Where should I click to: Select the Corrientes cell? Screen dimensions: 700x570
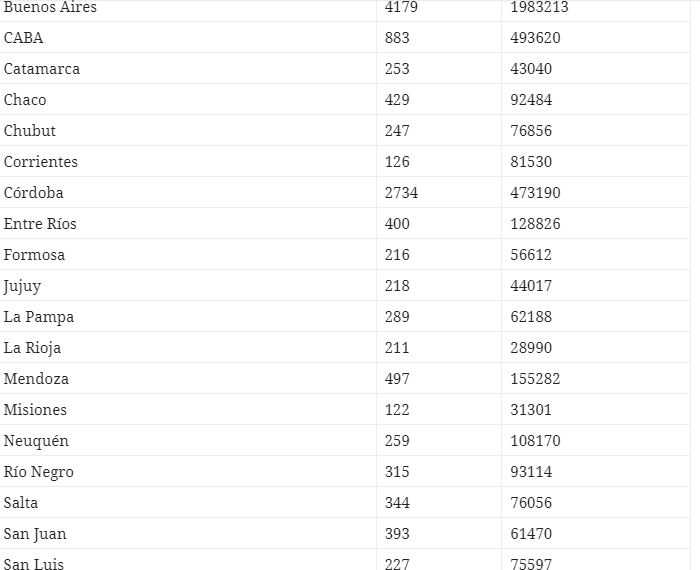tap(41, 162)
